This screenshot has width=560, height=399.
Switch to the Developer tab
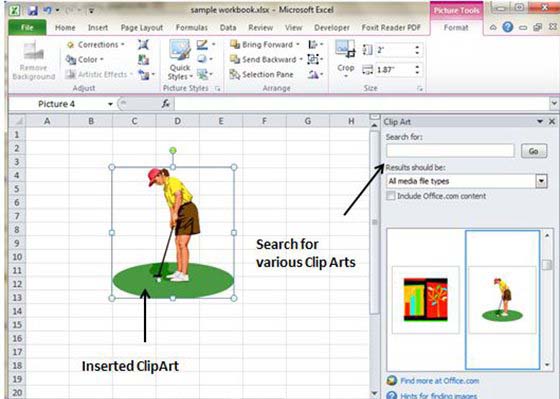(x=332, y=28)
